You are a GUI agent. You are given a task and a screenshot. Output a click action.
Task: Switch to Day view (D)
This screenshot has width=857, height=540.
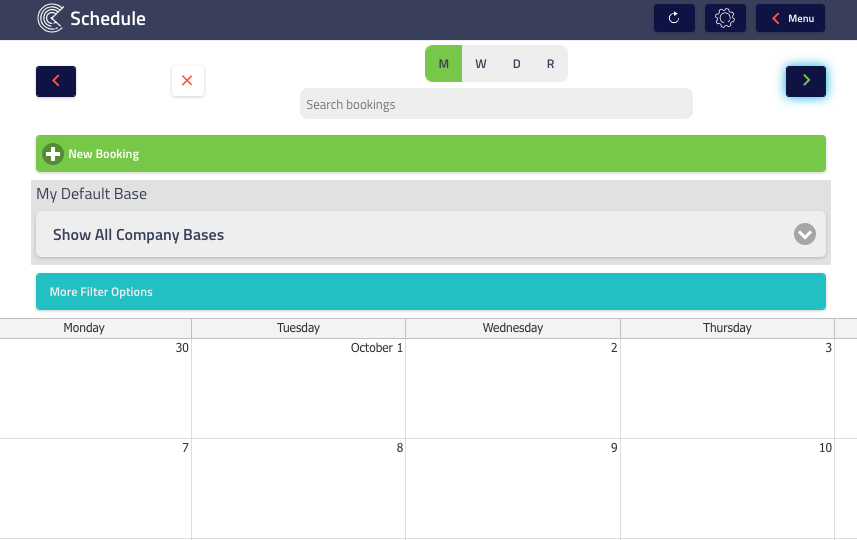(516, 63)
